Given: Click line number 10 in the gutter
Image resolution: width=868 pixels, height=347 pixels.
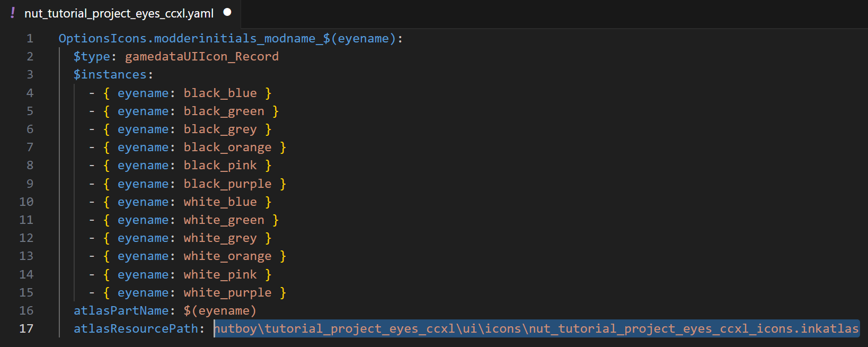Looking at the screenshot, I should 26,202.
